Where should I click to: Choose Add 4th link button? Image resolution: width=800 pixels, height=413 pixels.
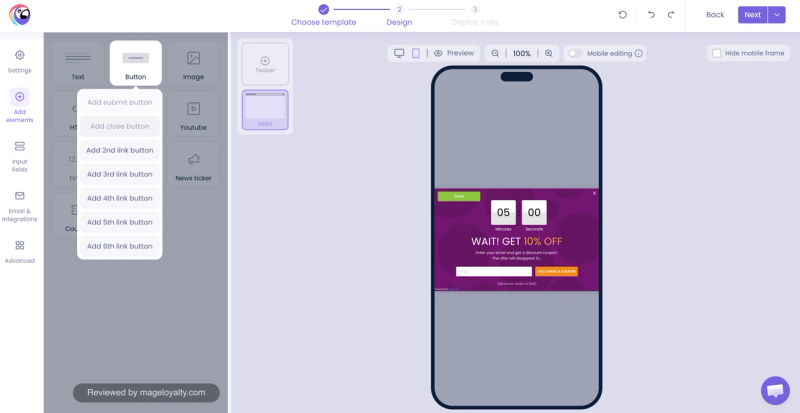120,198
